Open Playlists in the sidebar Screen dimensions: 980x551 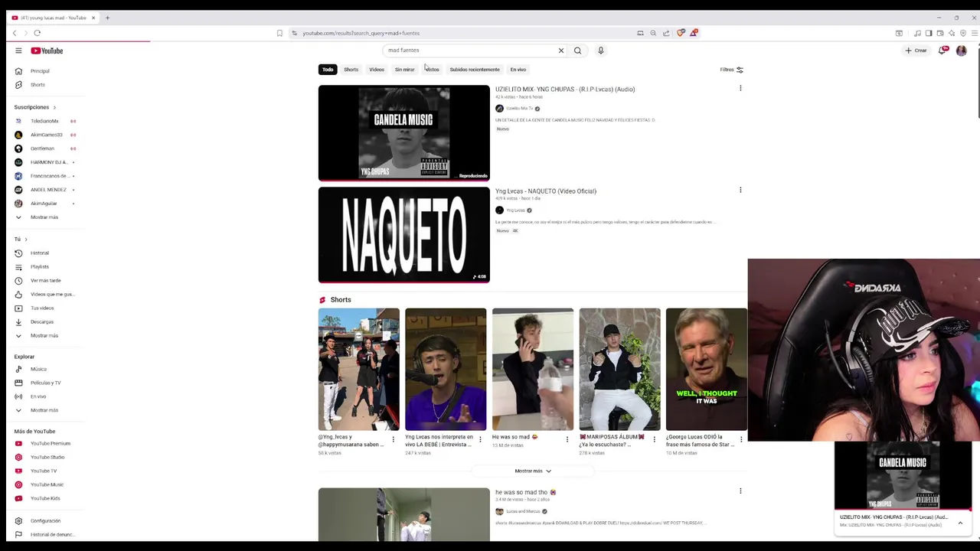coord(39,267)
